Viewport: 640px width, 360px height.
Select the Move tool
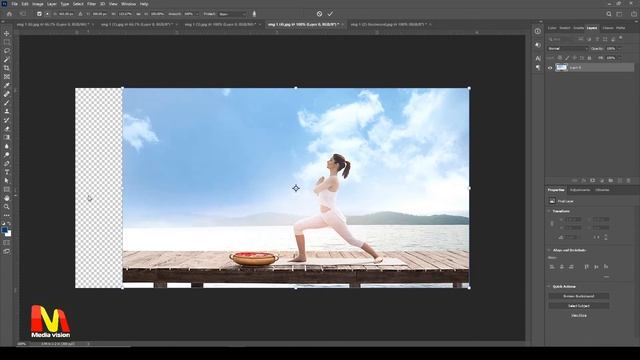tap(7, 33)
